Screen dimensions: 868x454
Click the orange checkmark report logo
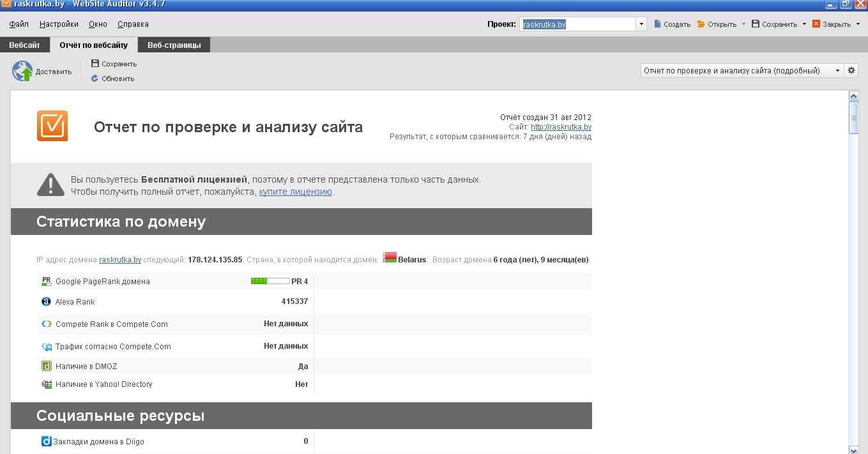coord(52,126)
